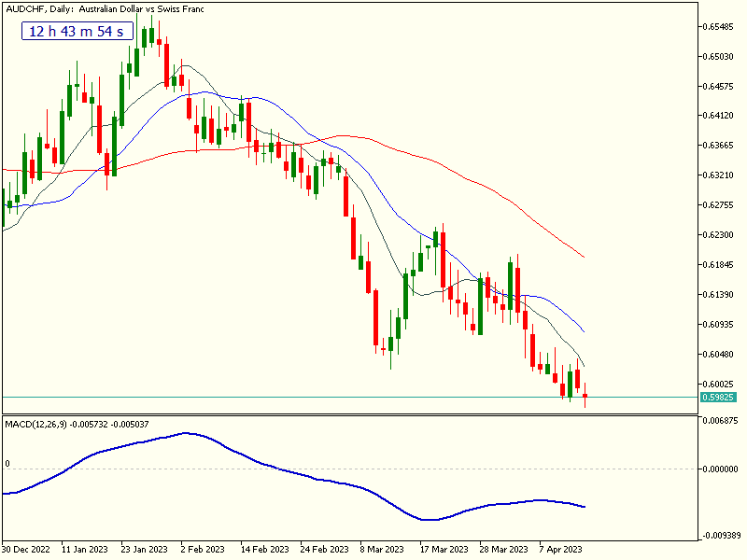
Task: Select the red moving average line's right end
Action: [584, 257]
